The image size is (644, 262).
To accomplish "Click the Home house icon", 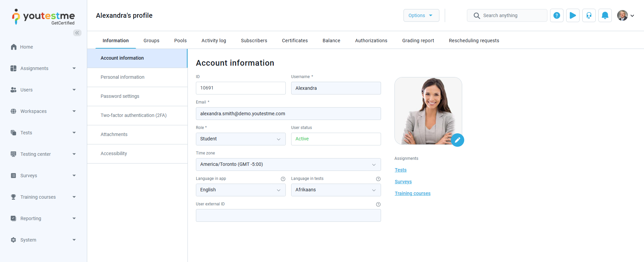I will tap(14, 47).
